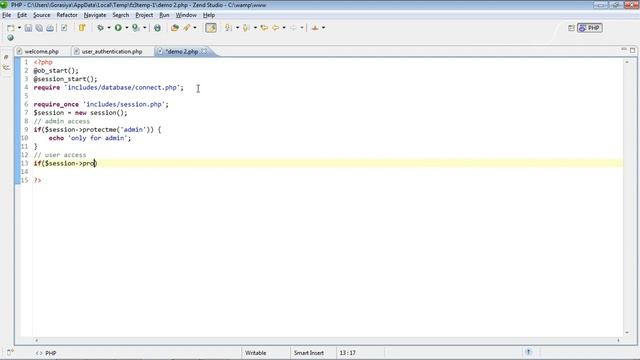Select the demo 2.php editor tab
640x360 pixels.
182,51
